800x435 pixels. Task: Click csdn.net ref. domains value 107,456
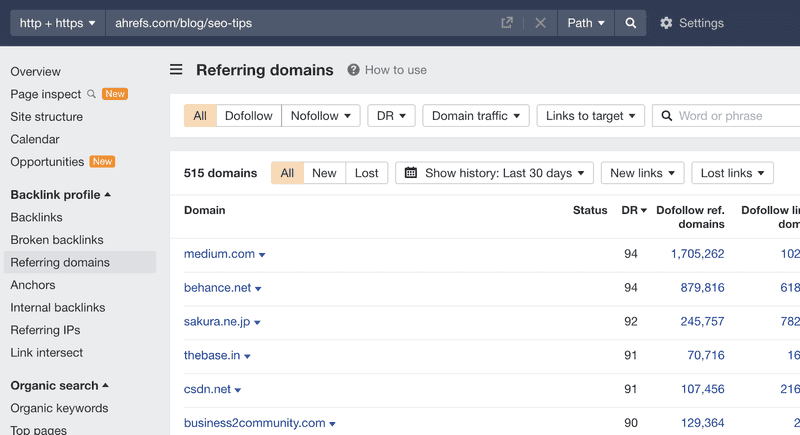[x=703, y=389]
